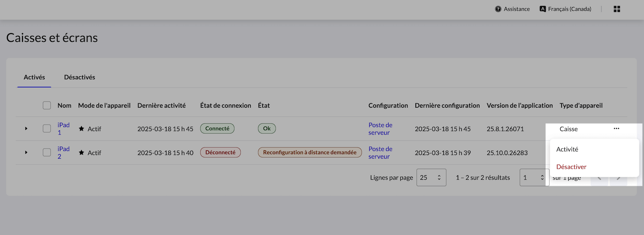The image size is (644, 235).
Task: Open the Assistance help icon
Action: (x=498, y=9)
